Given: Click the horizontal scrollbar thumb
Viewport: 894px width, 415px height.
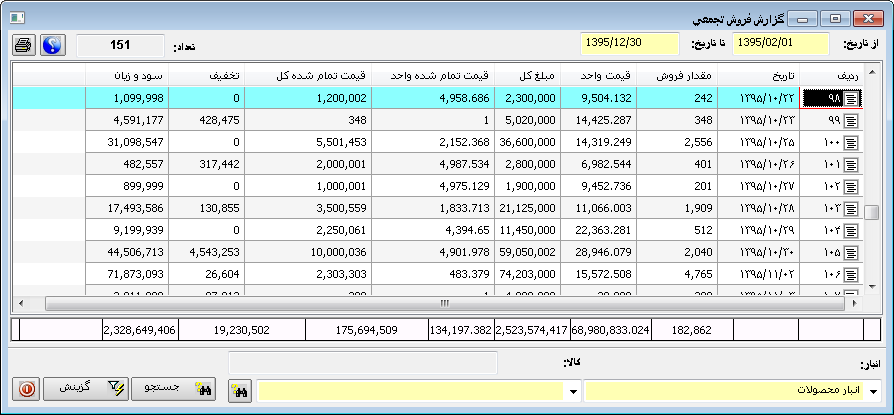Looking at the screenshot, I should 445,303.
